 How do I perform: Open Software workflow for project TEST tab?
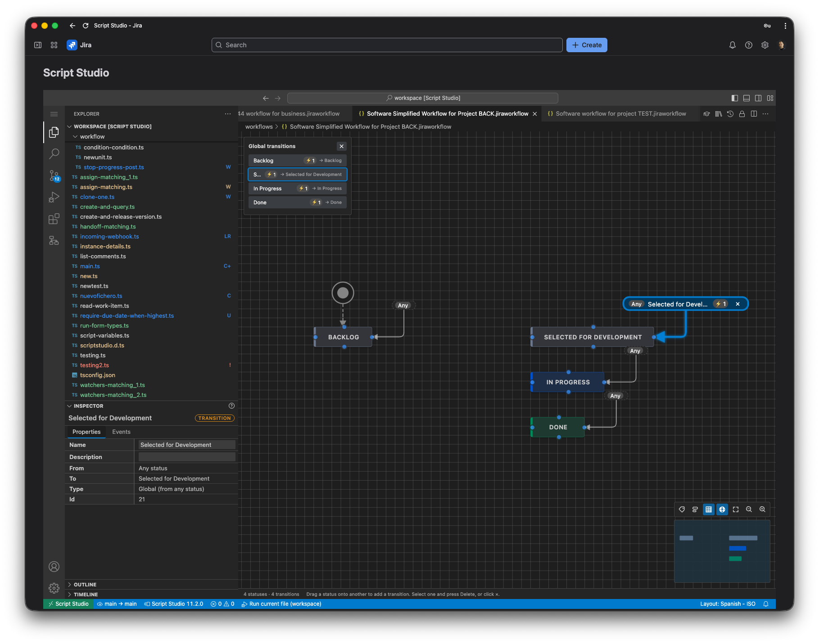pyautogui.click(x=620, y=114)
